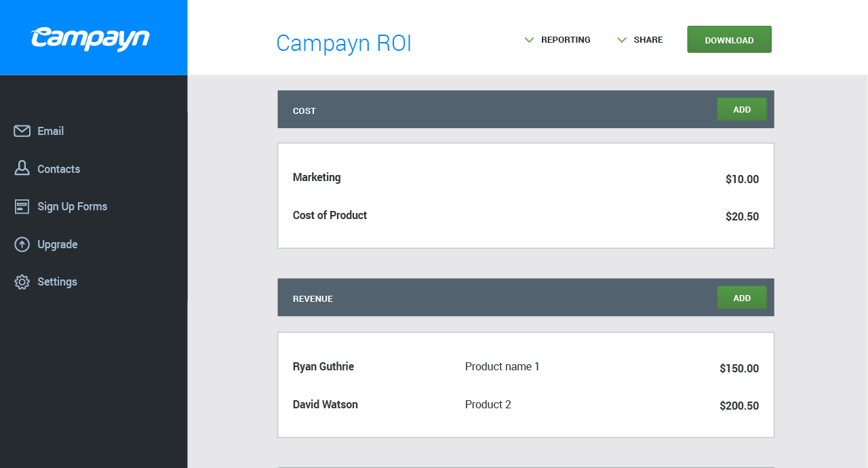The width and height of the screenshot is (868, 468).
Task: Add a new Revenue entry
Action: tap(742, 298)
